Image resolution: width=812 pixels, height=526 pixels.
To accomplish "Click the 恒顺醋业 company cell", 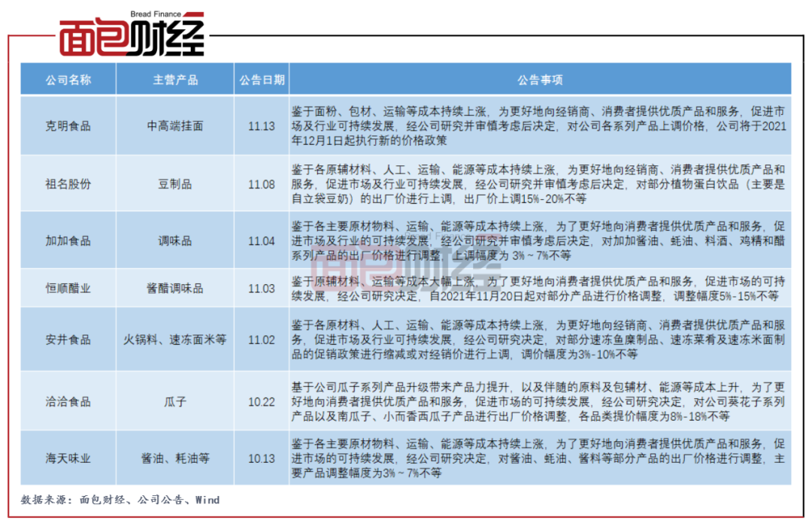I will 68,288.
